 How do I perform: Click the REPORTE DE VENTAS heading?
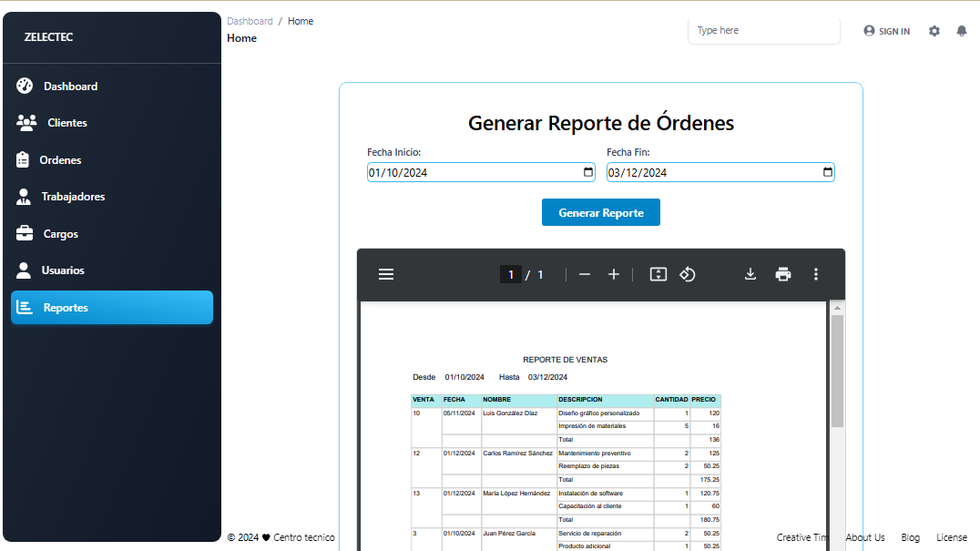click(x=565, y=360)
